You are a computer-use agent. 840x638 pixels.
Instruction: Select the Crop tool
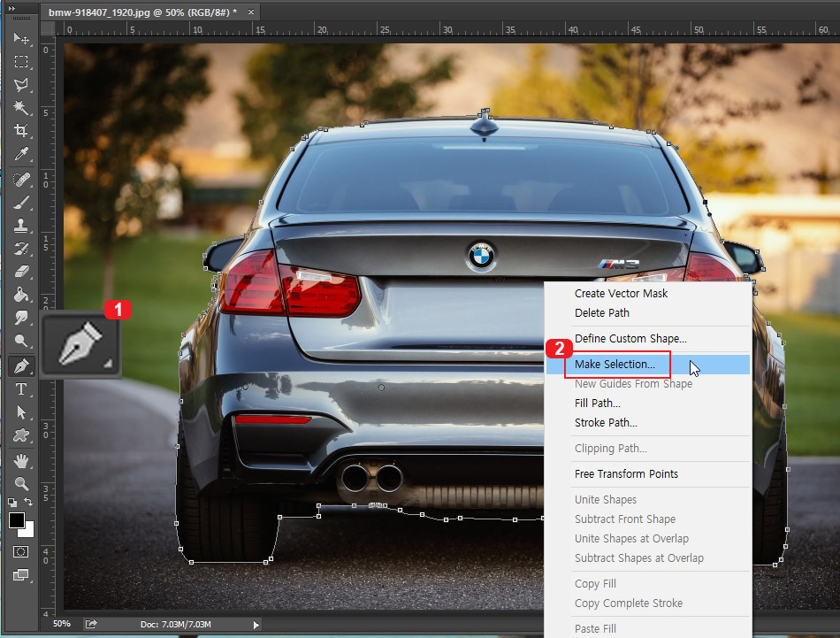tap(21, 131)
